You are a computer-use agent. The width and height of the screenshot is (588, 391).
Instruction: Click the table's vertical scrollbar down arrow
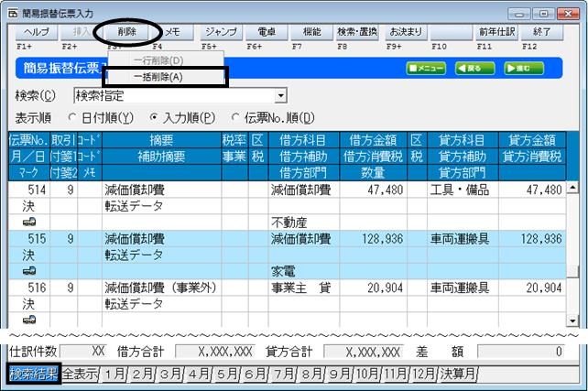tap(572, 320)
